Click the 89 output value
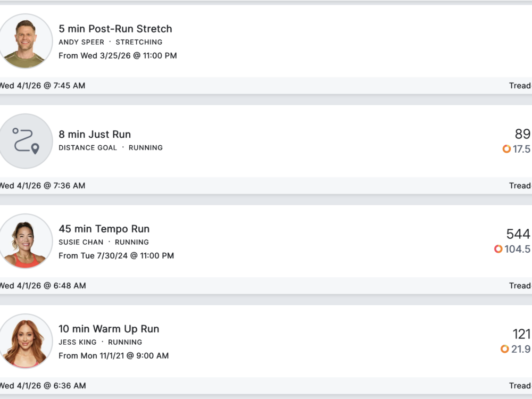Screen dimensions: 532x399 coord(522,134)
